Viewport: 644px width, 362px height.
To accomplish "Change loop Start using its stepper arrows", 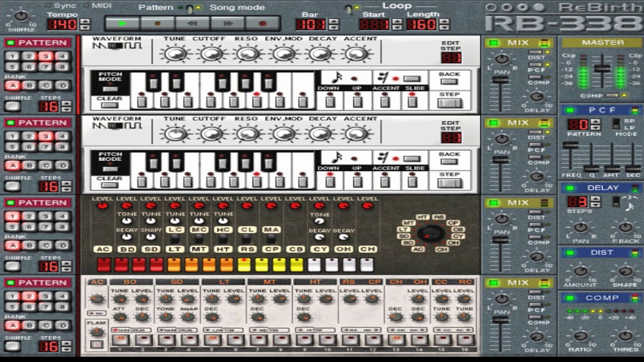I will (x=397, y=24).
